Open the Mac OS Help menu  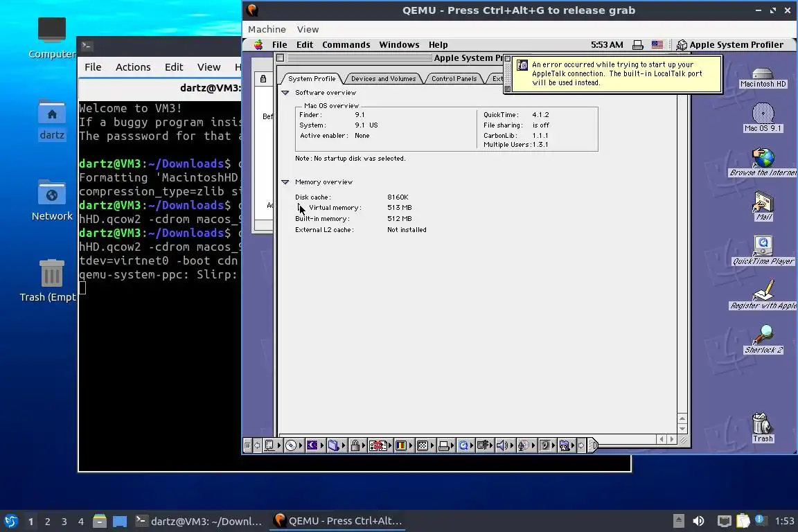438,45
